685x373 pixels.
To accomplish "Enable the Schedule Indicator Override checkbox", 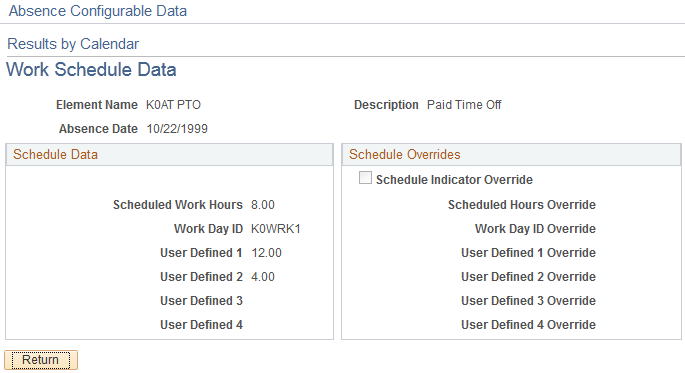I will [x=365, y=178].
